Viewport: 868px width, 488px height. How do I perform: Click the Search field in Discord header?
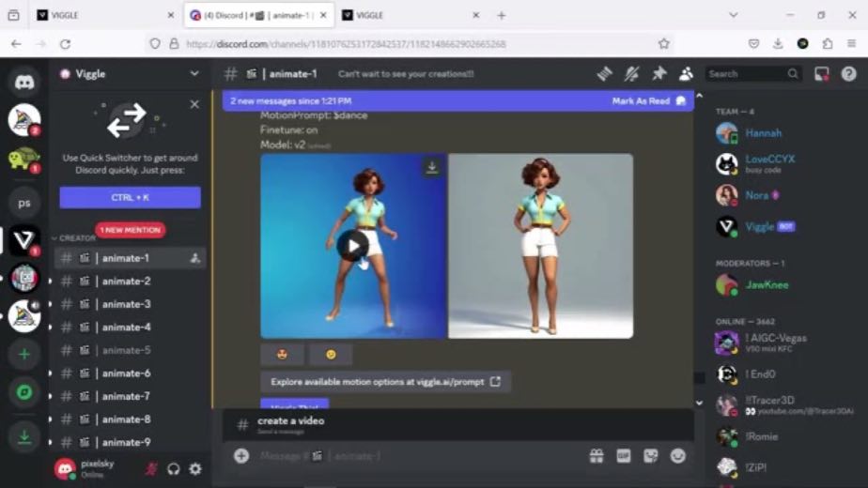point(752,73)
